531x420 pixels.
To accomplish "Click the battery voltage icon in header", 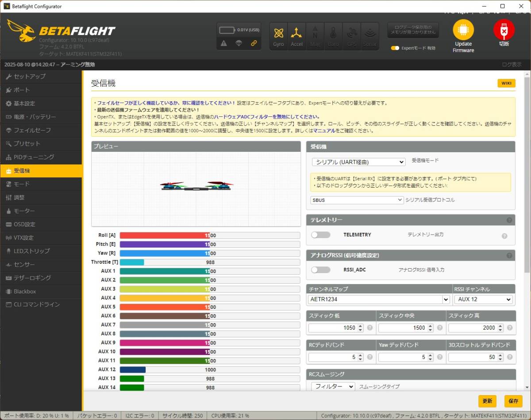I will pos(227,30).
